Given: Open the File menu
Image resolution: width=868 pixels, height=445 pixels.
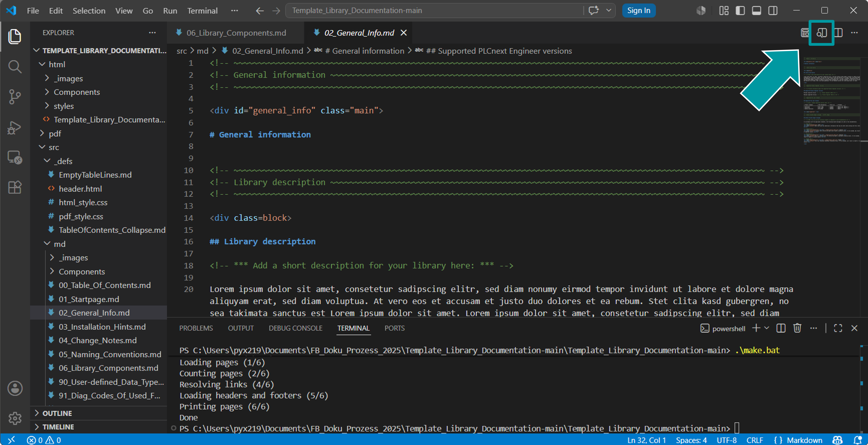Looking at the screenshot, I should click(33, 10).
